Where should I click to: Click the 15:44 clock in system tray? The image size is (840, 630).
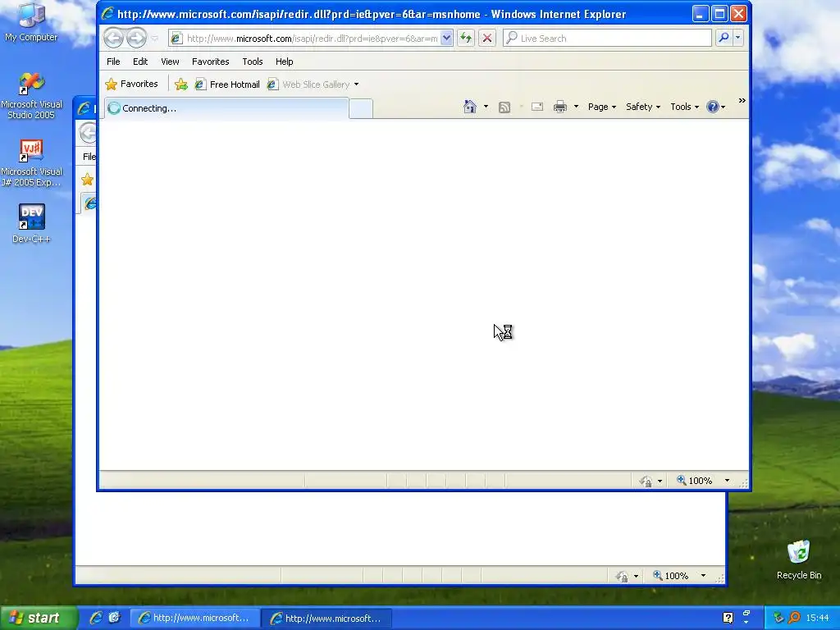click(818, 619)
